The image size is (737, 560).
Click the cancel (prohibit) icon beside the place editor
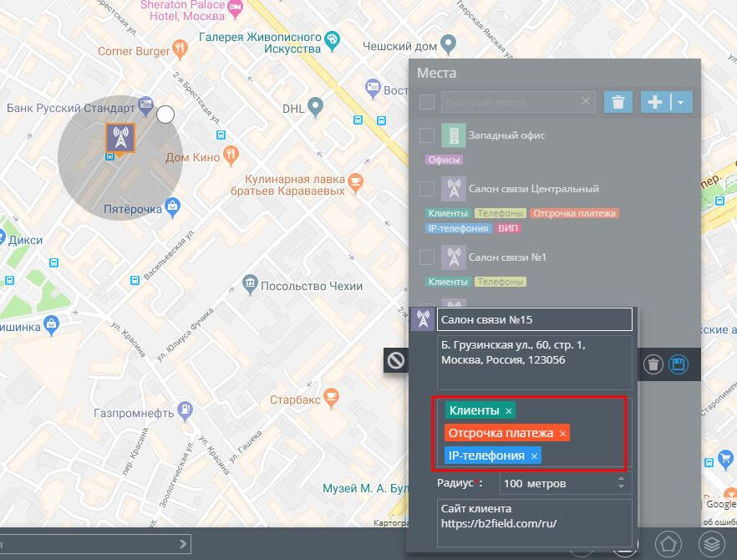click(x=396, y=360)
